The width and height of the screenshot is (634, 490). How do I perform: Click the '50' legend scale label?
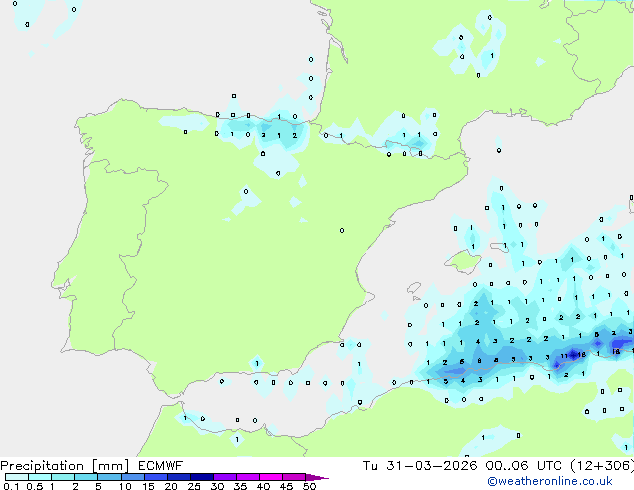click(x=309, y=486)
